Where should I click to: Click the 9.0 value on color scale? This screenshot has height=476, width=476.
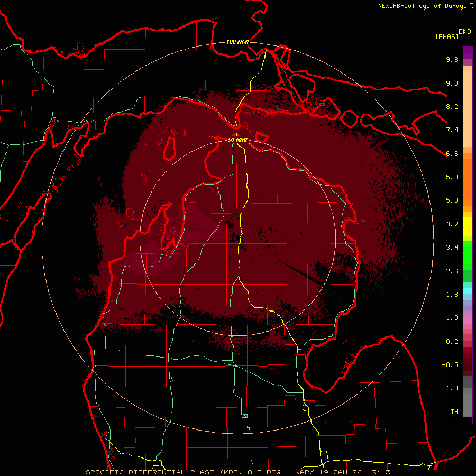[x=452, y=83]
